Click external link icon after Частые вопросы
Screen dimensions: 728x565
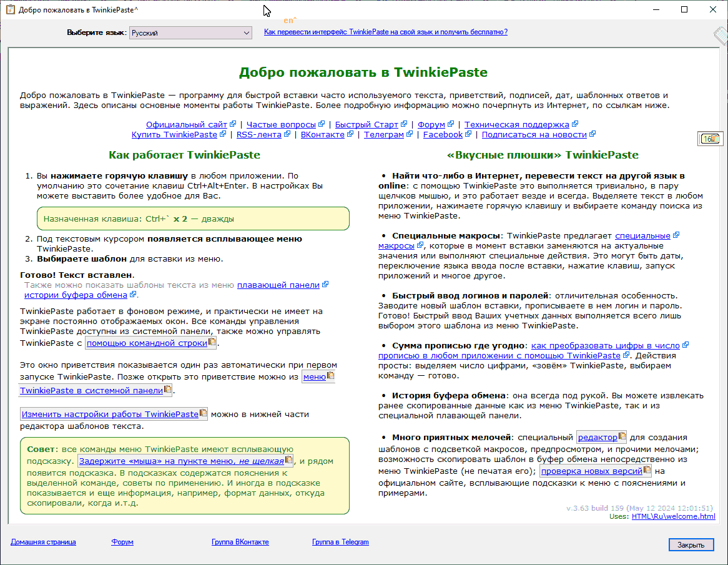coord(322,124)
